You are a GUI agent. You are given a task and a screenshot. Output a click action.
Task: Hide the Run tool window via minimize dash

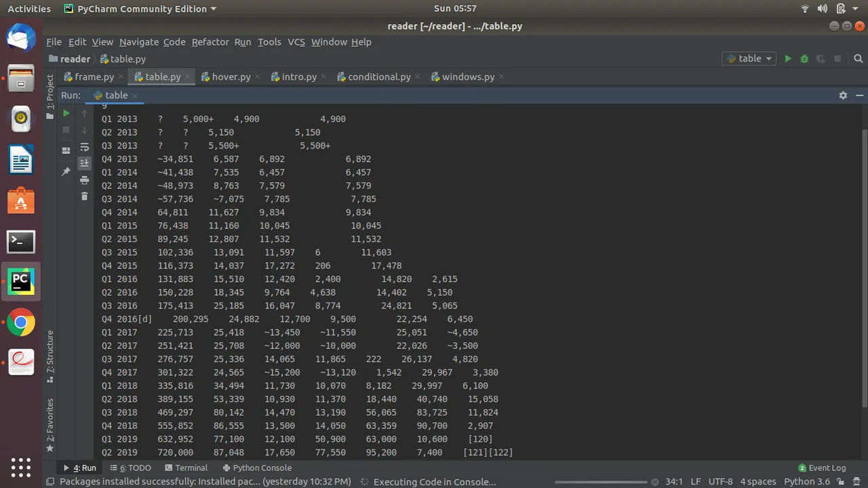tap(860, 96)
